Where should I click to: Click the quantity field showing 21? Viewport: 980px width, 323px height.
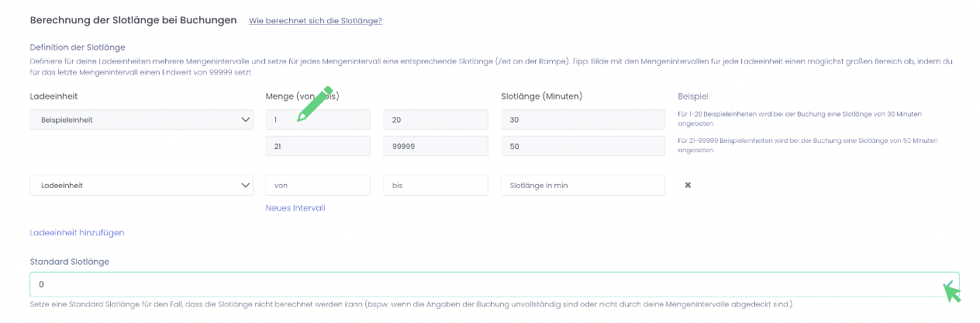click(318, 146)
